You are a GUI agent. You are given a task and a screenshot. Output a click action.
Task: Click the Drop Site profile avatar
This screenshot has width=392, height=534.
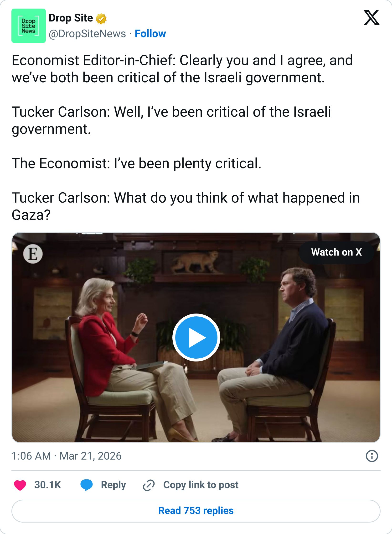pos(29,26)
